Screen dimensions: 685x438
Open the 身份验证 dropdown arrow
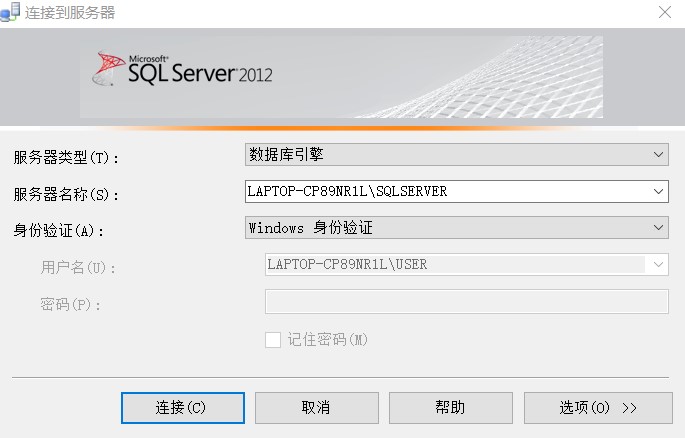coord(658,228)
